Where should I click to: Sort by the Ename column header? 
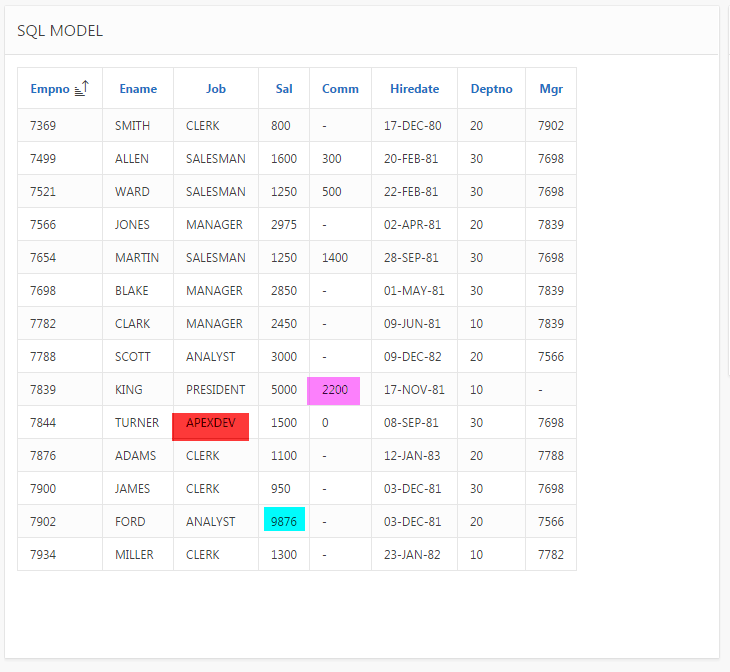point(138,89)
